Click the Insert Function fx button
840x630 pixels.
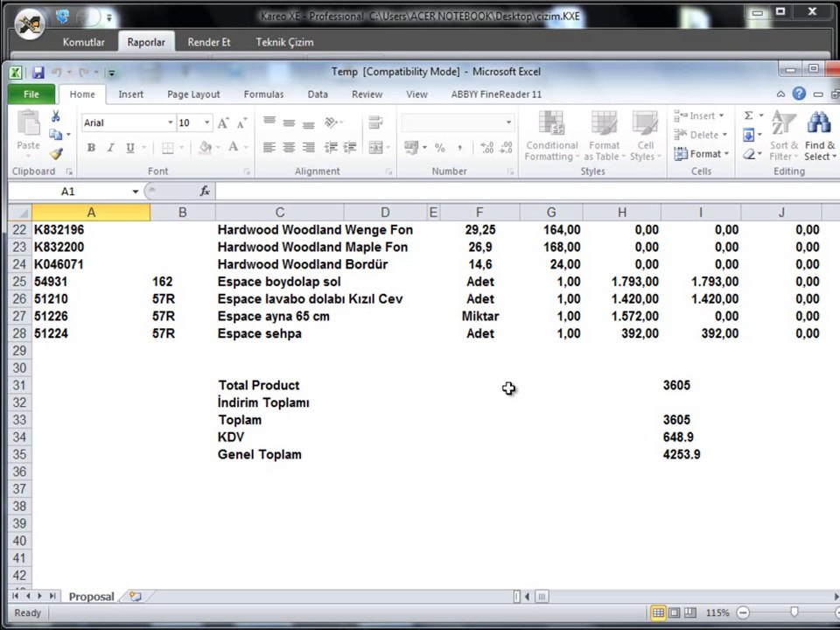(x=205, y=192)
